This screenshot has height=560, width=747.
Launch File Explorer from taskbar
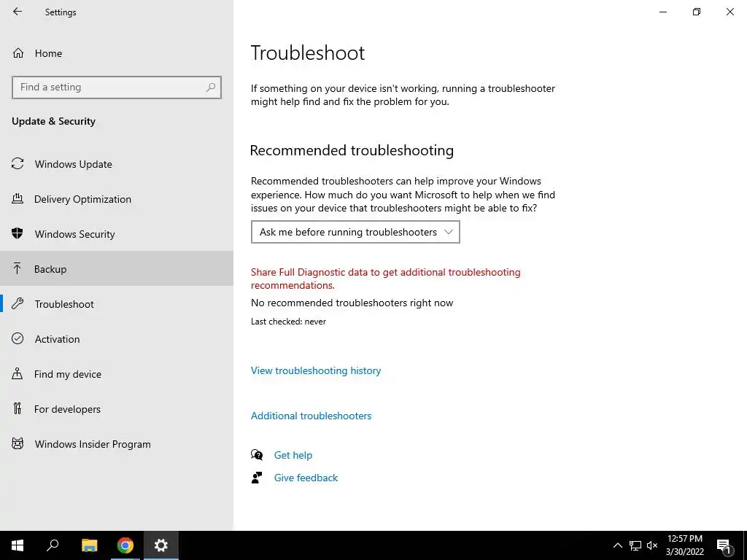click(x=89, y=545)
